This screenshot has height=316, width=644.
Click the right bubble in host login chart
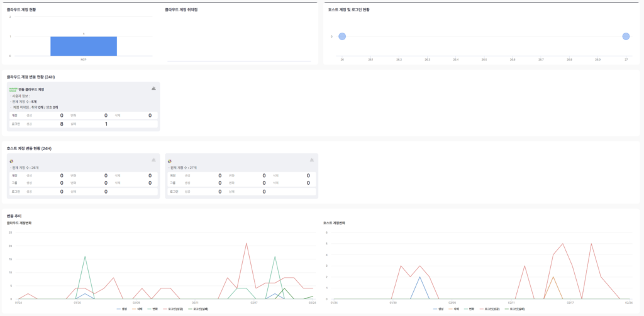click(626, 36)
